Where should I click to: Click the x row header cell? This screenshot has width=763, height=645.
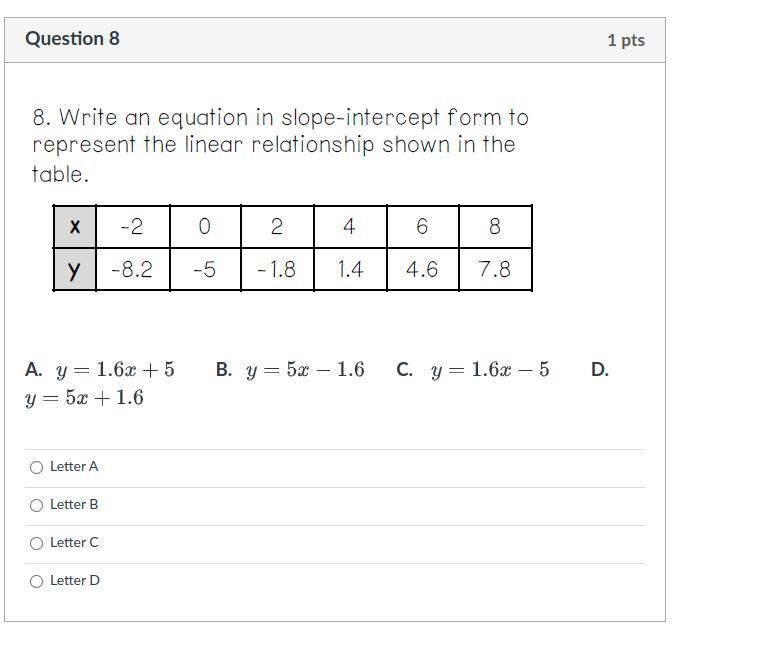click(75, 227)
